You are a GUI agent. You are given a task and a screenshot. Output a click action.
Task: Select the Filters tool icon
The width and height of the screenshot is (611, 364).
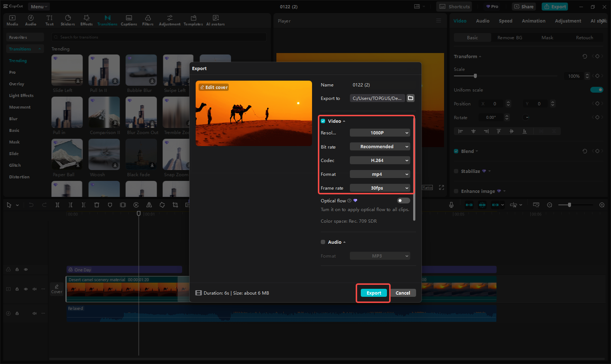148,20
